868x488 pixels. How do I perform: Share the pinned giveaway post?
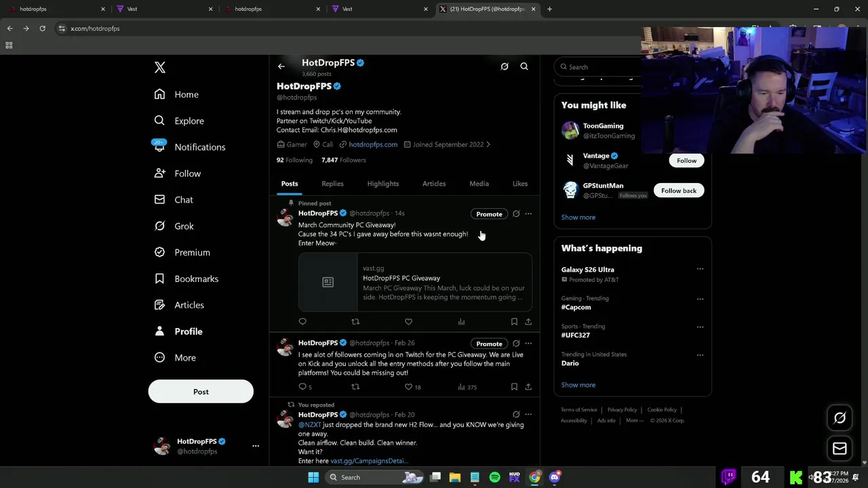(528, 321)
